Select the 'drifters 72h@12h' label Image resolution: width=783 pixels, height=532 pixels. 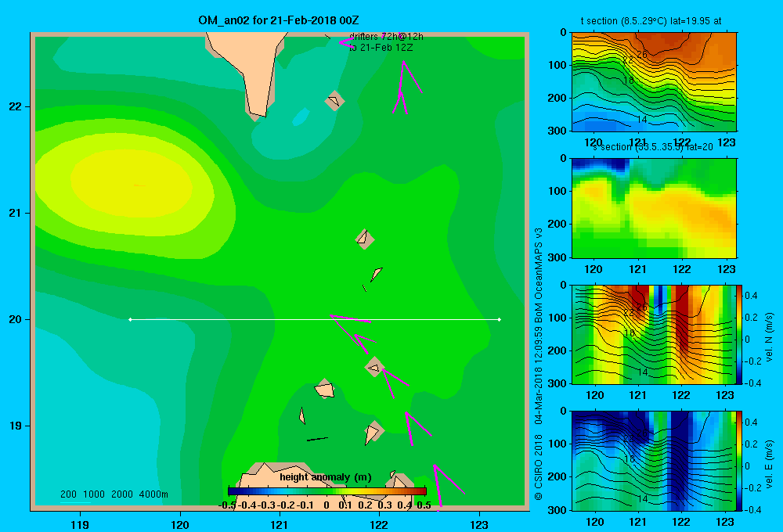[386, 37]
